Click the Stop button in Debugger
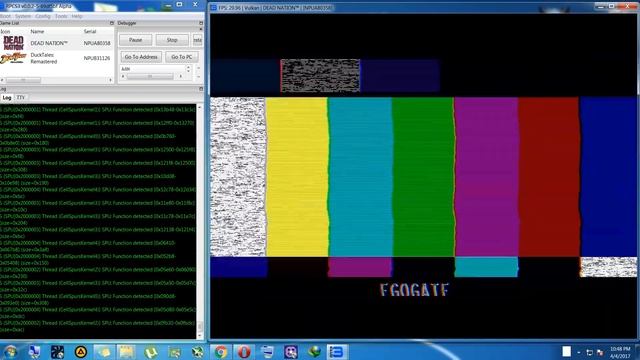640x360 pixels. (172, 40)
